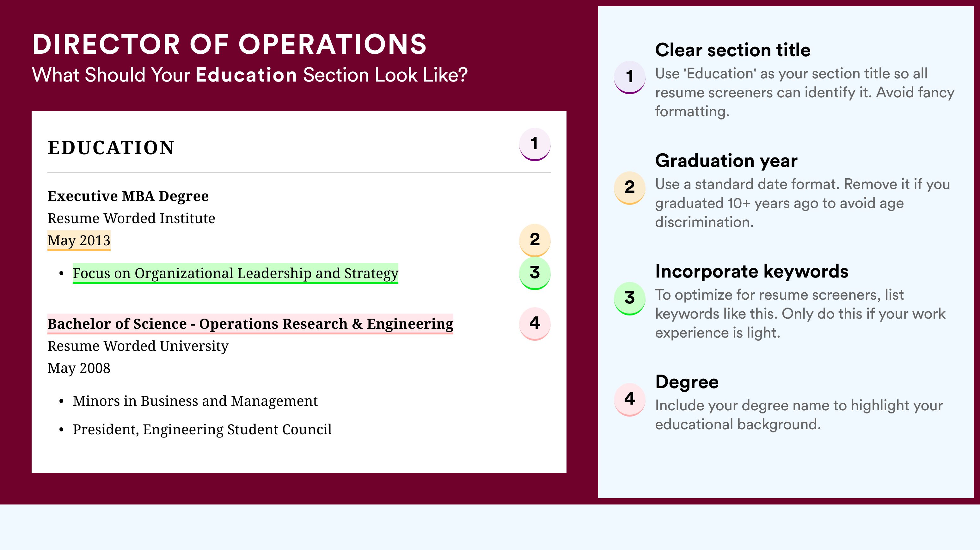This screenshot has height=550, width=980.
Task: Click the President, Engineering Student Council bullet
Action: (x=202, y=430)
